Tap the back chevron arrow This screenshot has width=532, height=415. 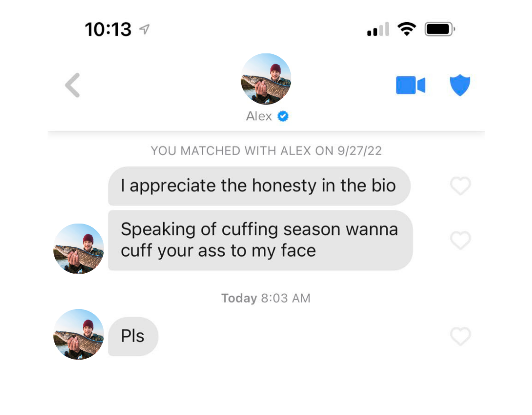[72, 85]
